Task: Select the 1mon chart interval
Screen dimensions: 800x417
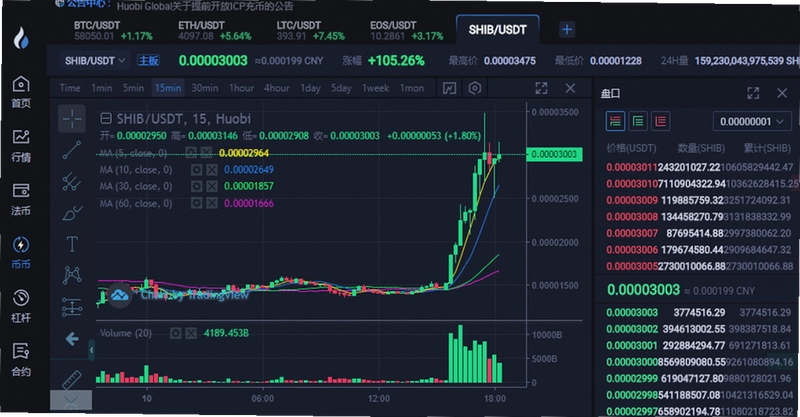Action: [412, 88]
